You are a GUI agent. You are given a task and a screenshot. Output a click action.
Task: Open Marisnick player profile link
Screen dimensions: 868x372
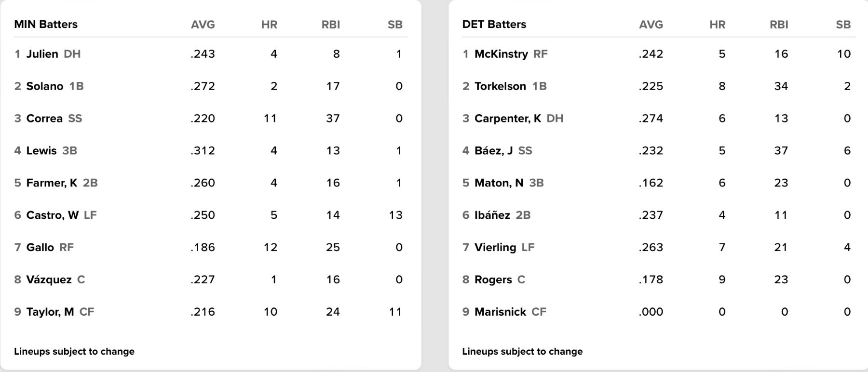pyautogui.click(x=500, y=312)
